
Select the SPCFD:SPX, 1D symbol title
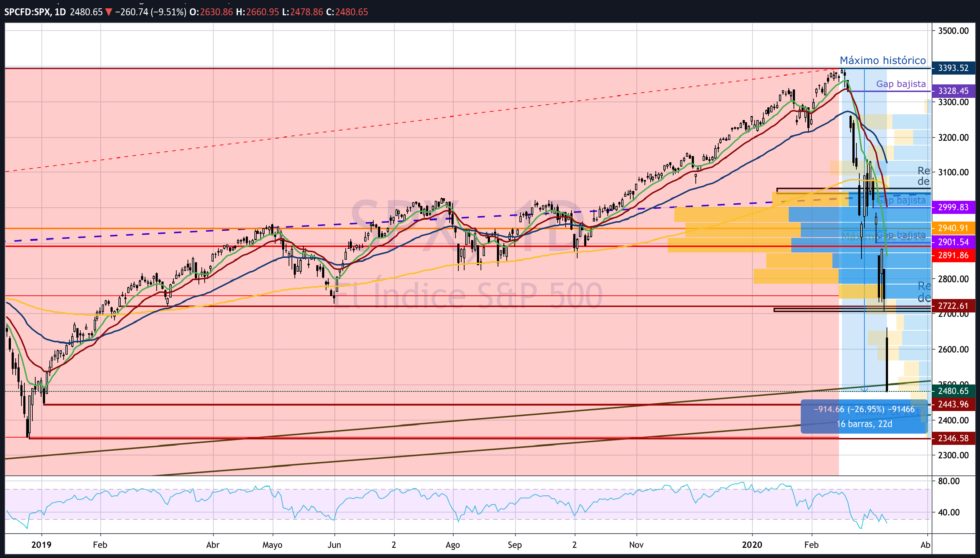click(x=35, y=12)
